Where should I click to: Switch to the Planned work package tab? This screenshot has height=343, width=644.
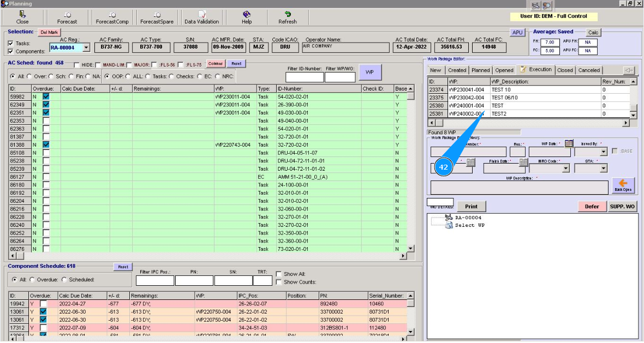[480, 70]
